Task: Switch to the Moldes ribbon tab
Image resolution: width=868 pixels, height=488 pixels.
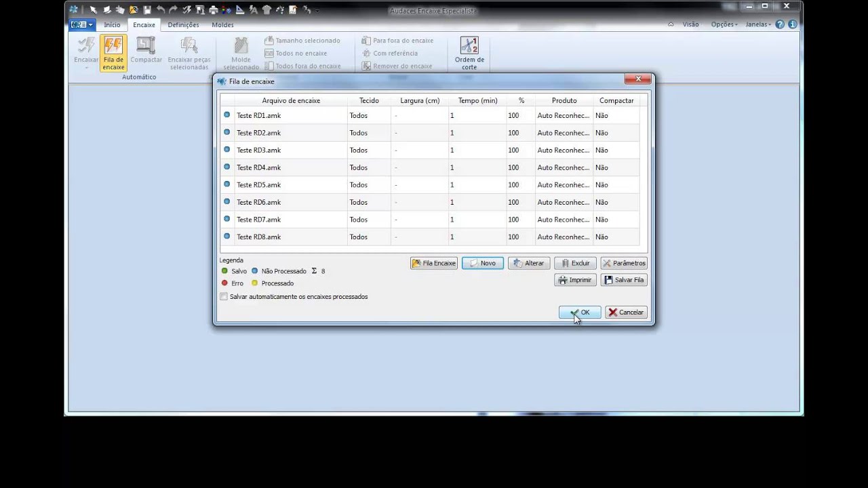Action: pyautogui.click(x=222, y=25)
